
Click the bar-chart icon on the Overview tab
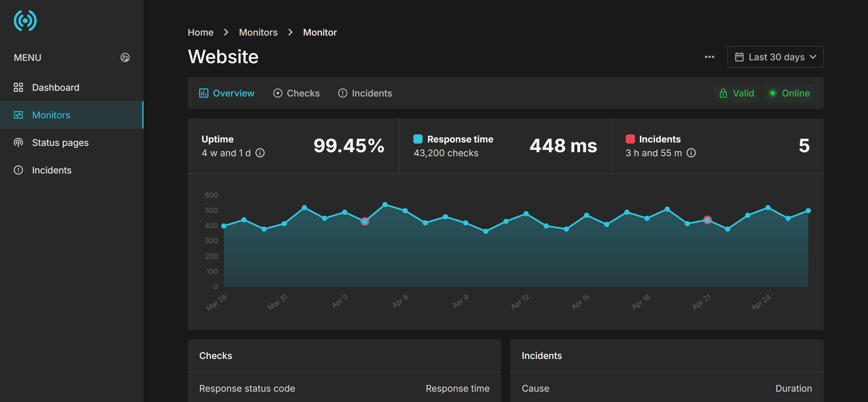(x=204, y=93)
